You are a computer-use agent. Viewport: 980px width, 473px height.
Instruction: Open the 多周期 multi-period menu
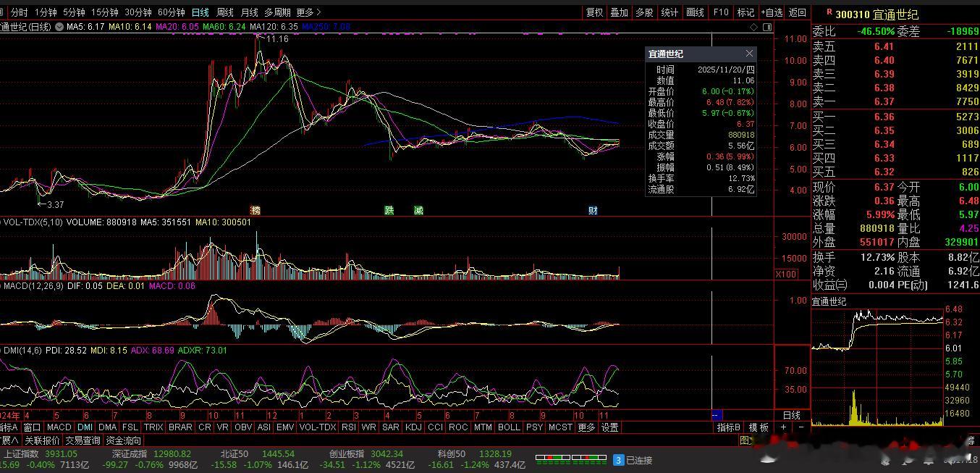point(277,12)
